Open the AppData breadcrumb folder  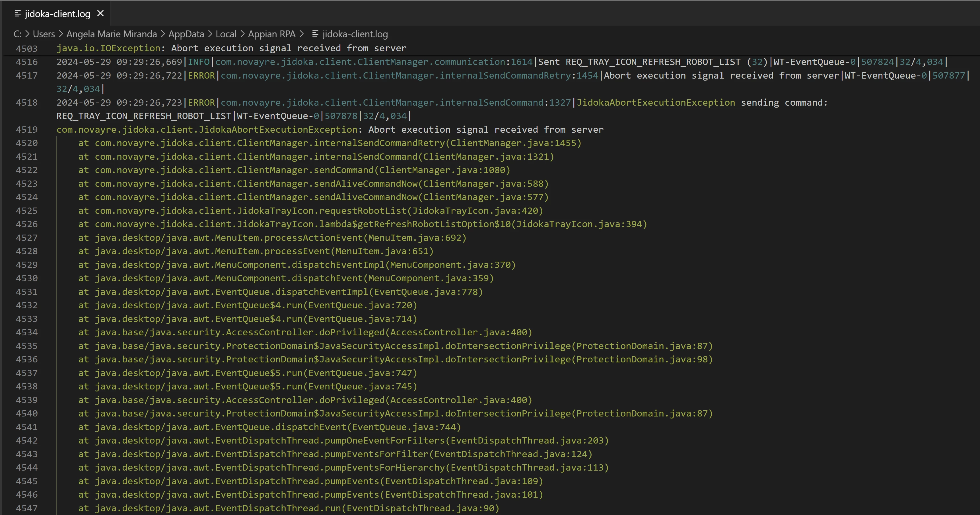pyautogui.click(x=186, y=34)
